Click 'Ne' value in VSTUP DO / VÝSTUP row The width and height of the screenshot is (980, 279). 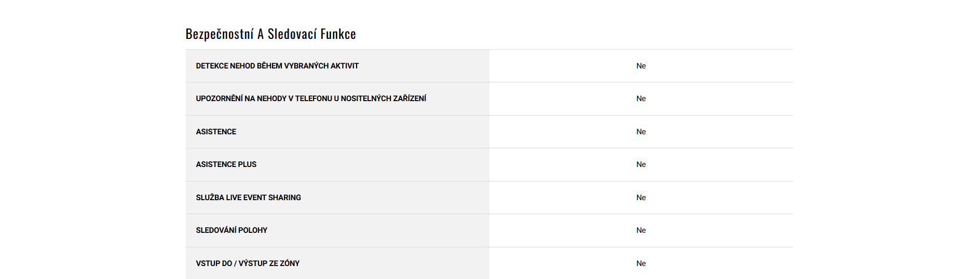(641, 263)
